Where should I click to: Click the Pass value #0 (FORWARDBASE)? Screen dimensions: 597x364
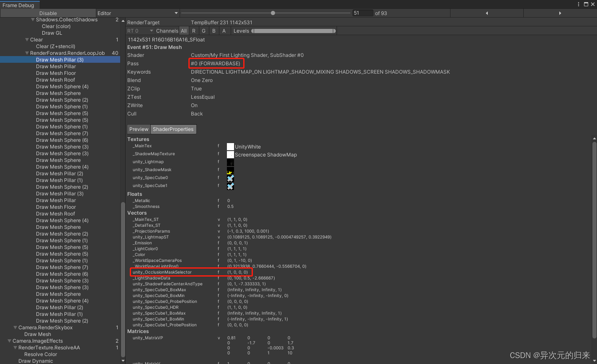(x=216, y=64)
